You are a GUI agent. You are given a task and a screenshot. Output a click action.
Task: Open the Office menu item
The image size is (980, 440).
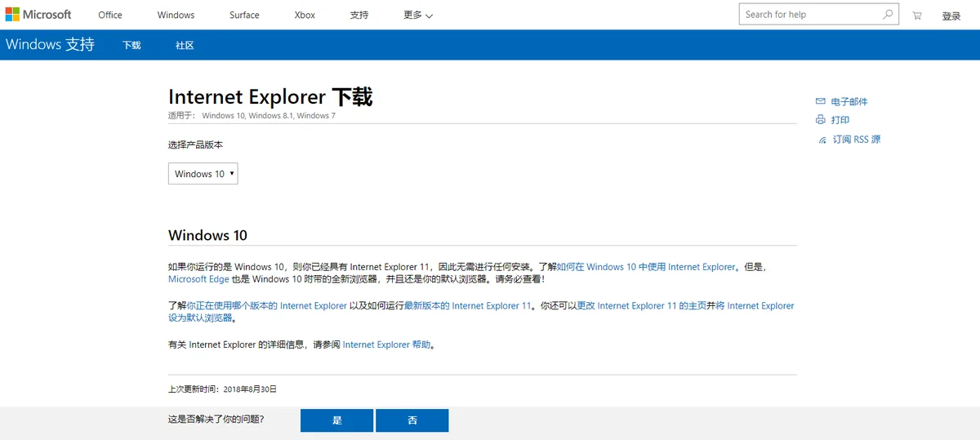(x=110, y=16)
